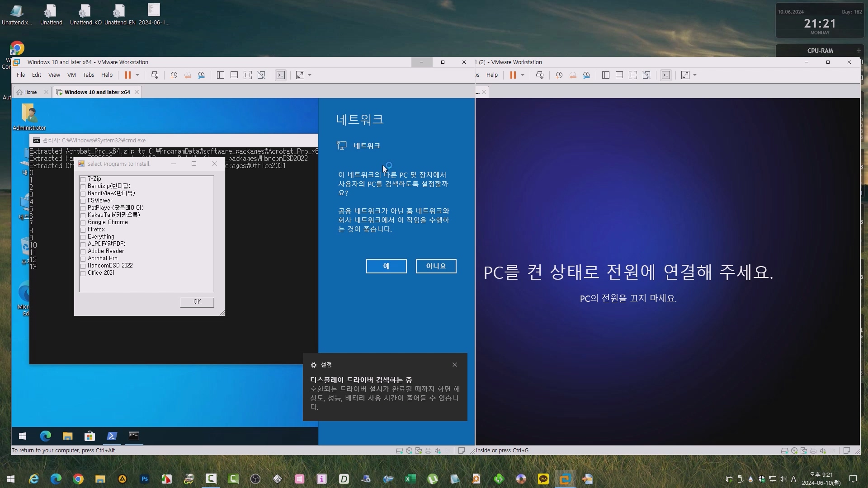Show console view in left VMware window
The image size is (868, 488).
tap(281, 75)
